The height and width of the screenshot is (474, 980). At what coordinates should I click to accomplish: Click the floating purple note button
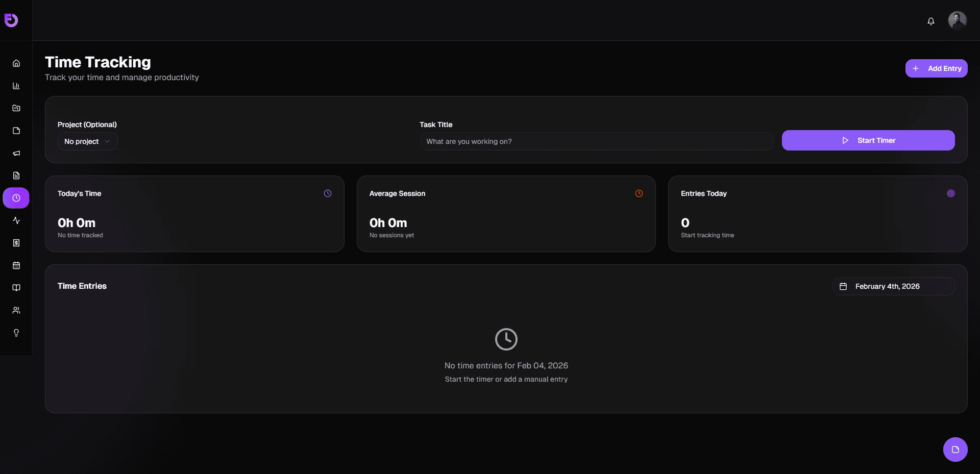point(955,450)
